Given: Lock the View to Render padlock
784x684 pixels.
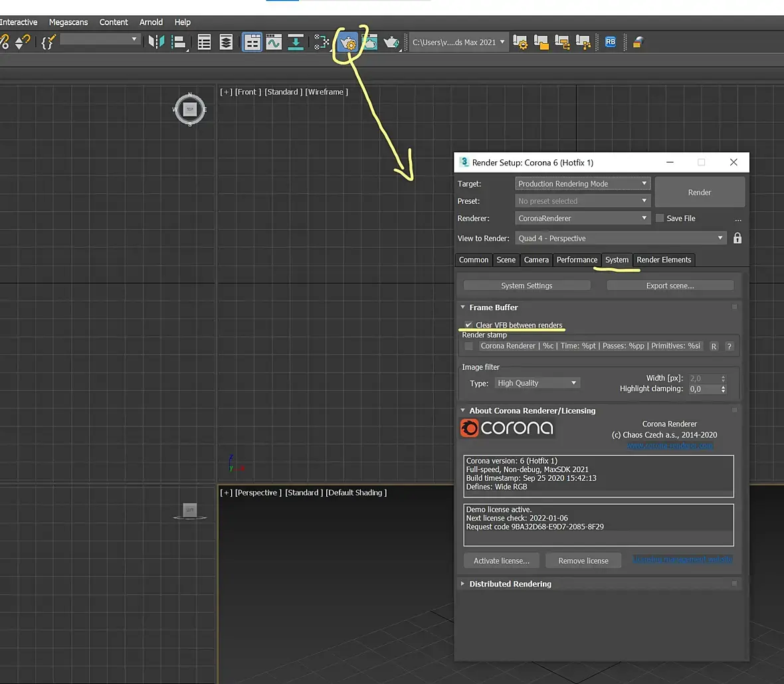Looking at the screenshot, I should 737,238.
